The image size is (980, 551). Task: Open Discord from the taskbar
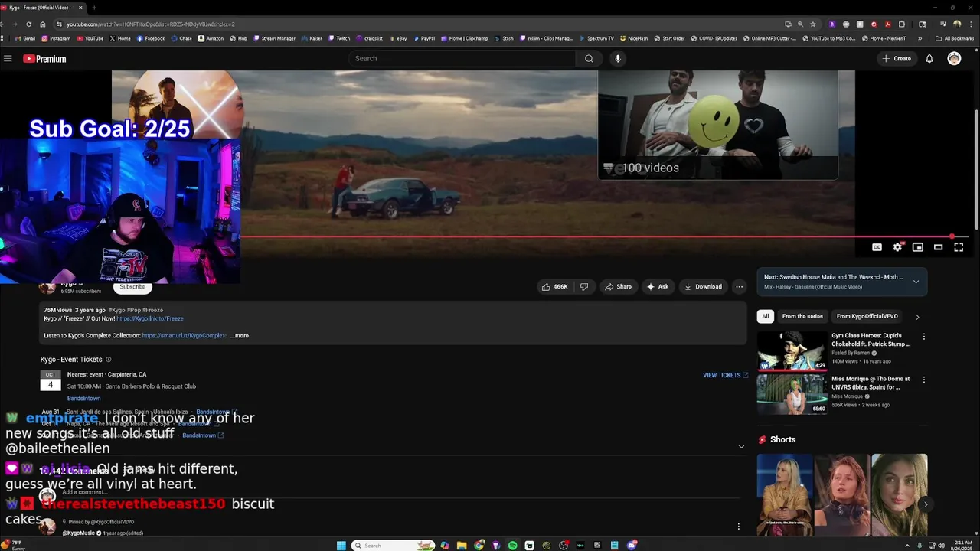click(x=632, y=545)
